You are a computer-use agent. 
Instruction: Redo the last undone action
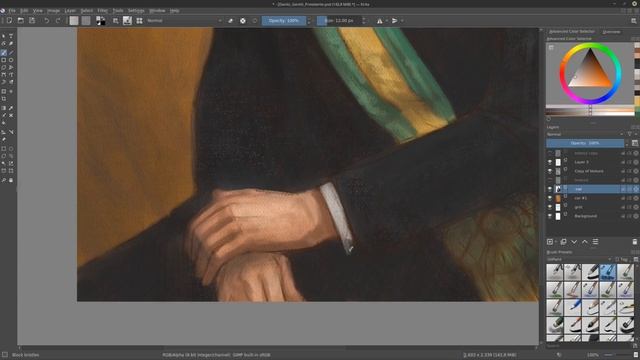pos(58,20)
